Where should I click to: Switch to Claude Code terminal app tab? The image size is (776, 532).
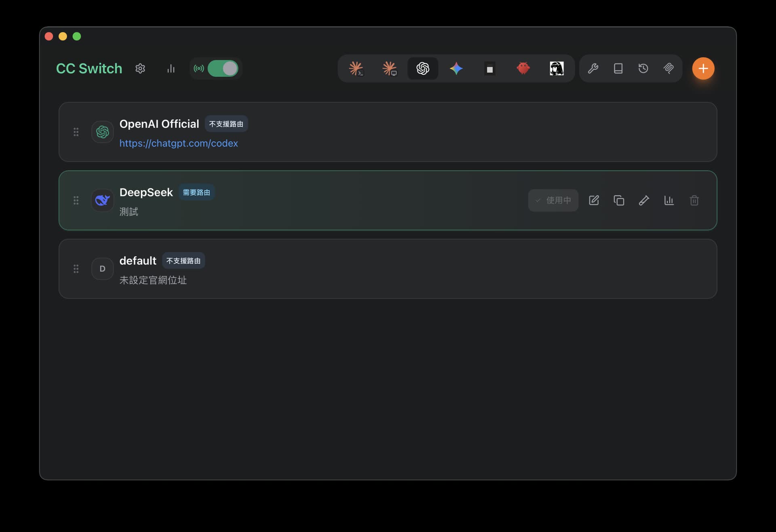(356, 68)
